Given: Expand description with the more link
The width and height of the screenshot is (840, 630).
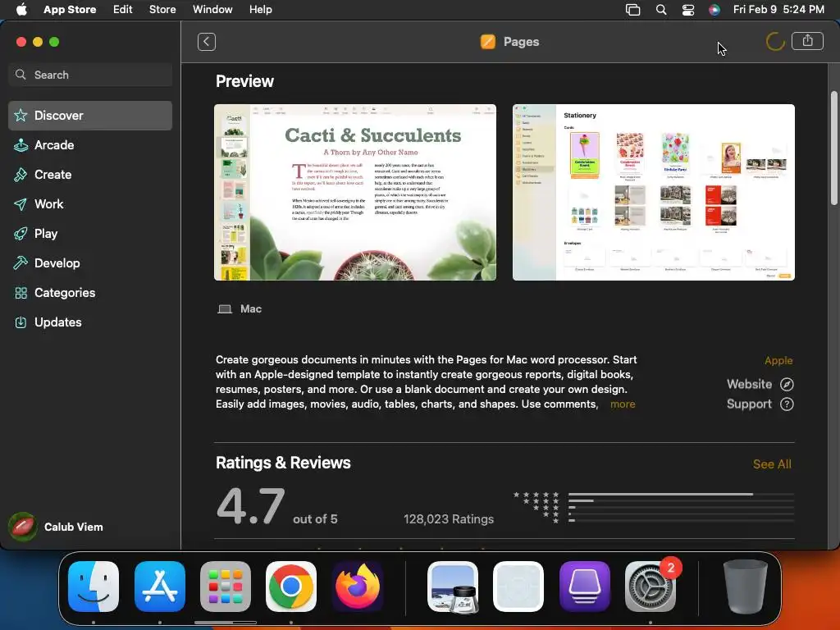Looking at the screenshot, I should tap(623, 404).
